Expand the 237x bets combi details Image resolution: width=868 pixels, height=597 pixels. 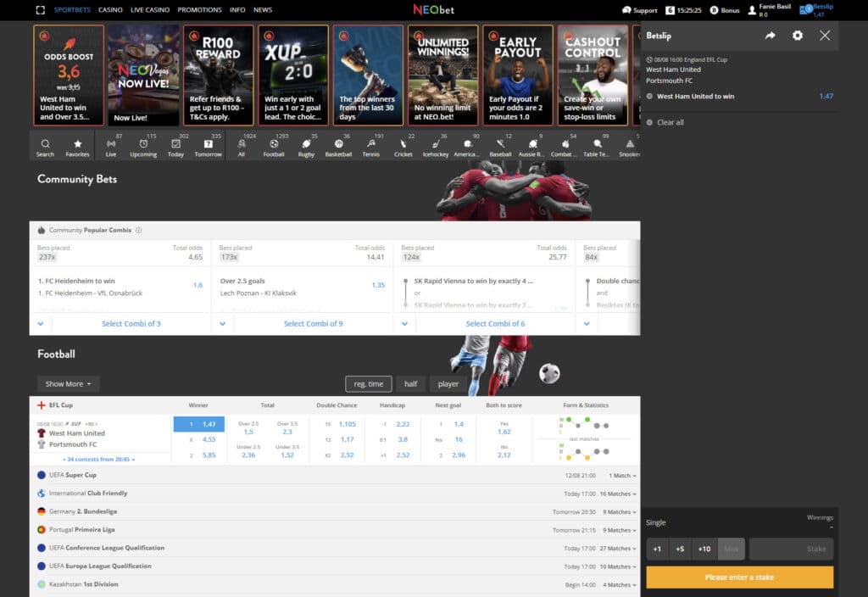[41, 324]
